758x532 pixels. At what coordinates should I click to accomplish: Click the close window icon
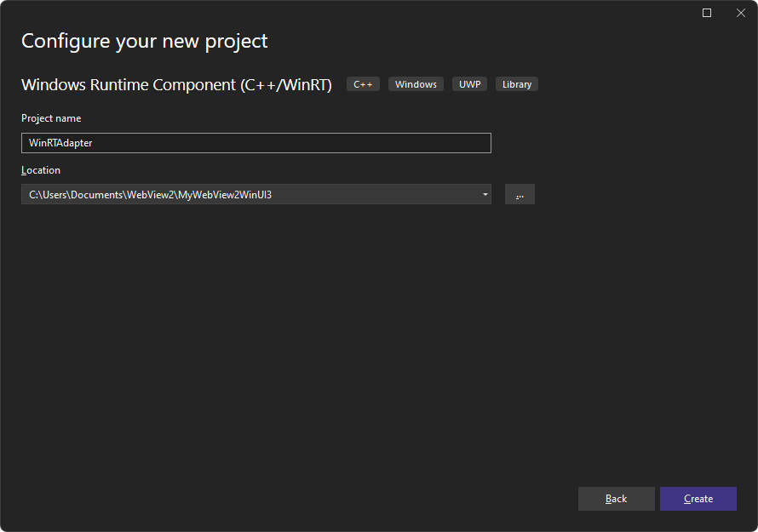pyautogui.click(x=740, y=13)
